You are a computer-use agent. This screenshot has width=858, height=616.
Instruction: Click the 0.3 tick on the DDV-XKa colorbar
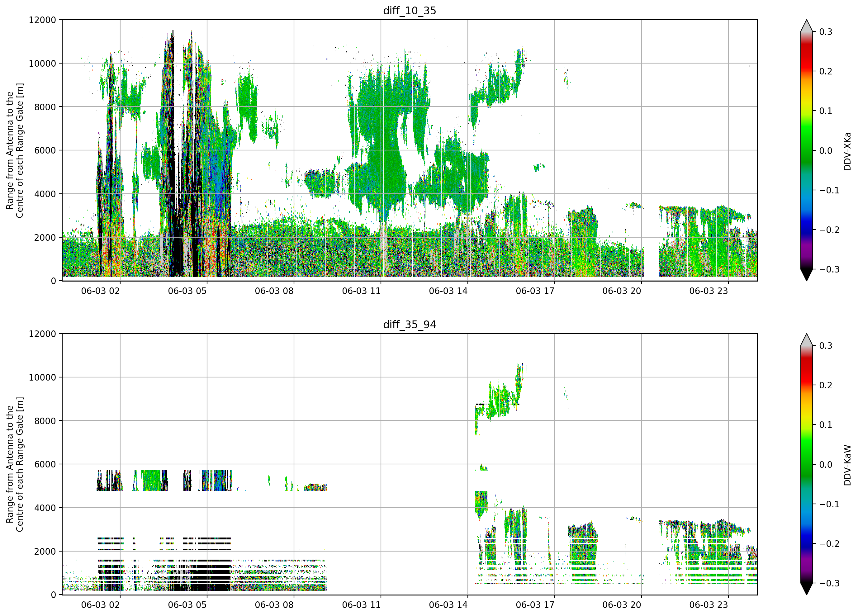pyautogui.click(x=826, y=32)
